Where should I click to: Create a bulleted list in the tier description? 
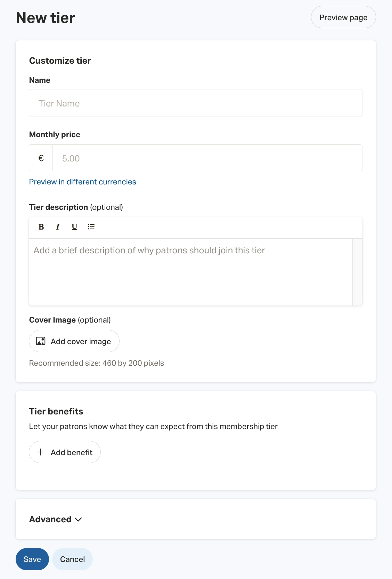click(91, 227)
